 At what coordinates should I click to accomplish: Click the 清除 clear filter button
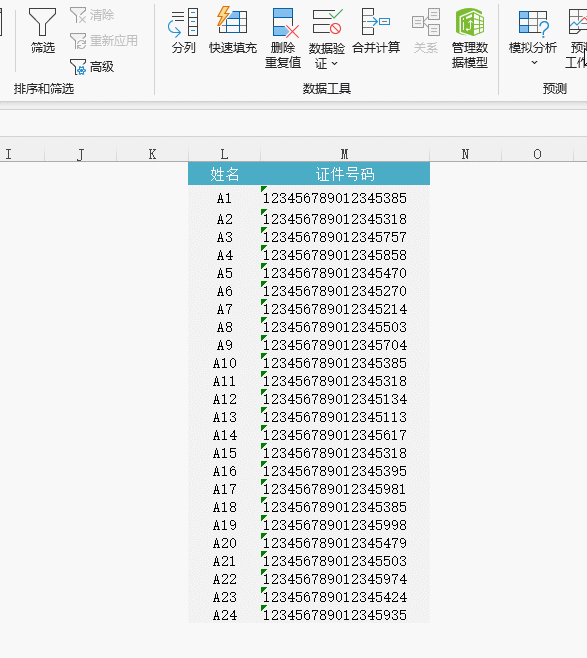pos(92,15)
